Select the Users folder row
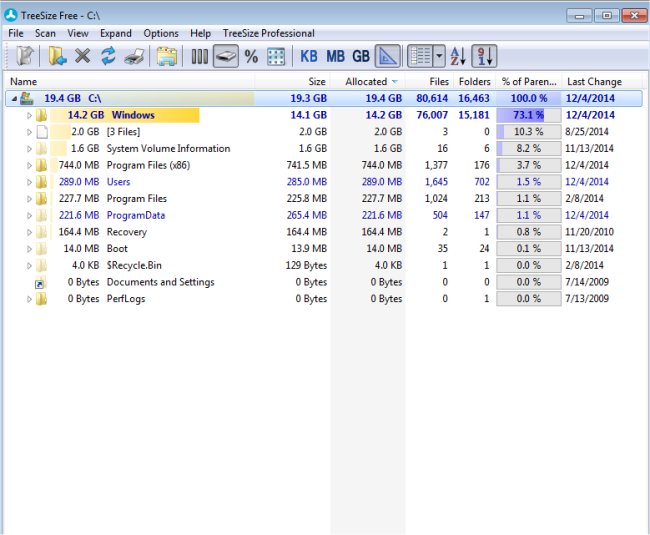 [x=119, y=182]
